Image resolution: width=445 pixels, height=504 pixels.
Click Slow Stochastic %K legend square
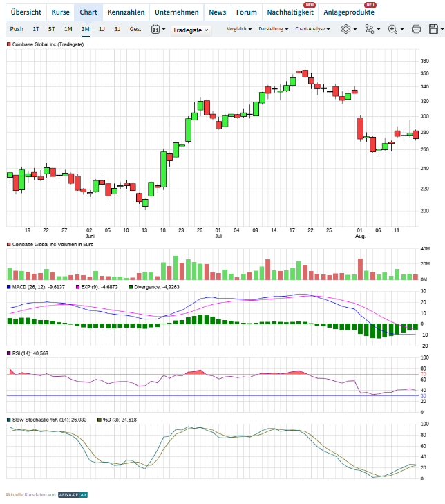tap(9, 420)
